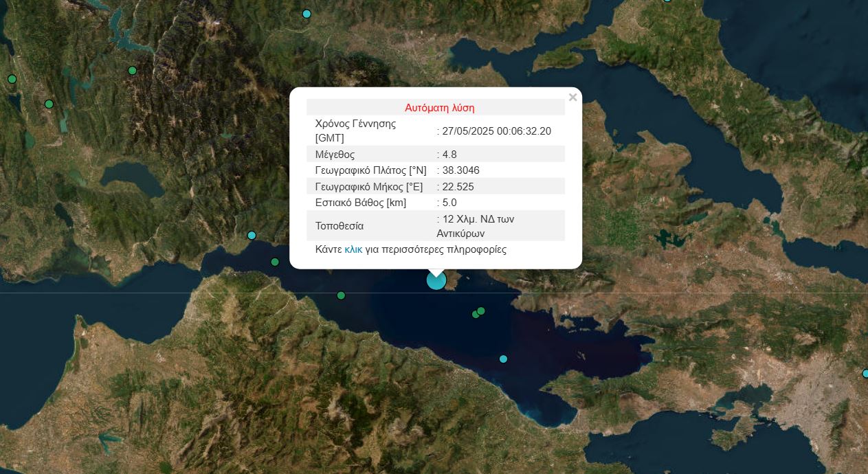Screen dimensions: 868x474
Task: Click the Γεωγραφικό Μήκος longitude row
Action: [436, 186]
